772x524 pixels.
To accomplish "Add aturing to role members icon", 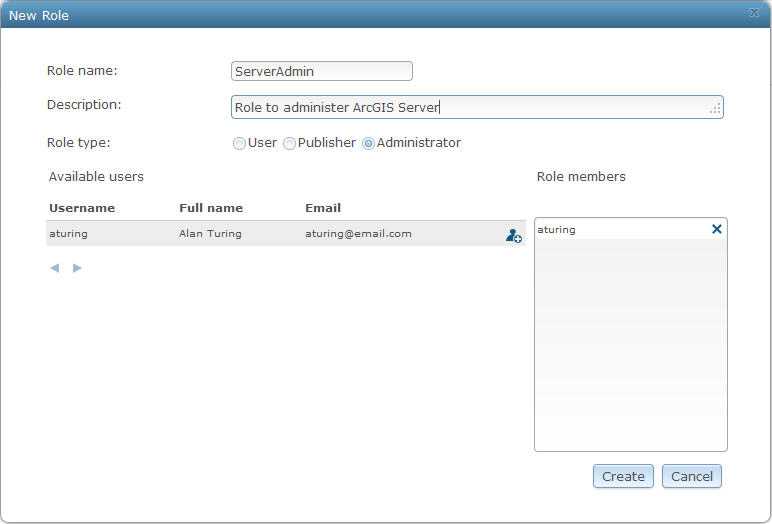I will 513,236.
